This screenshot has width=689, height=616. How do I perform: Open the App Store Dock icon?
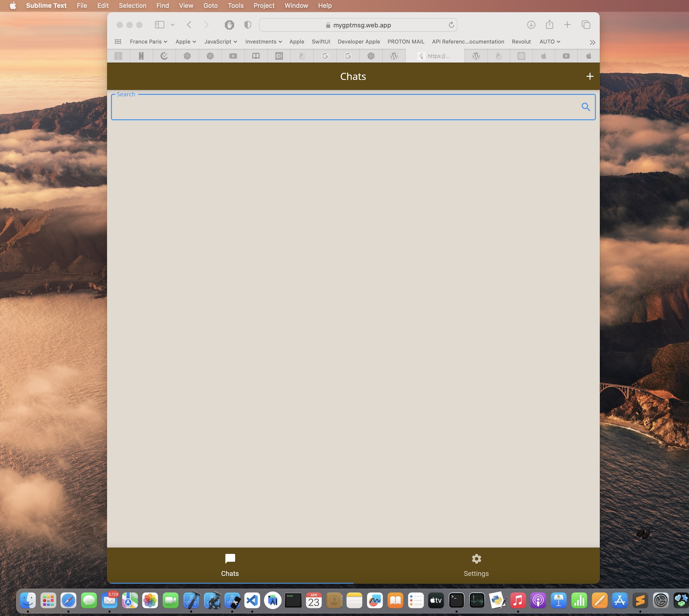(620, 600)
